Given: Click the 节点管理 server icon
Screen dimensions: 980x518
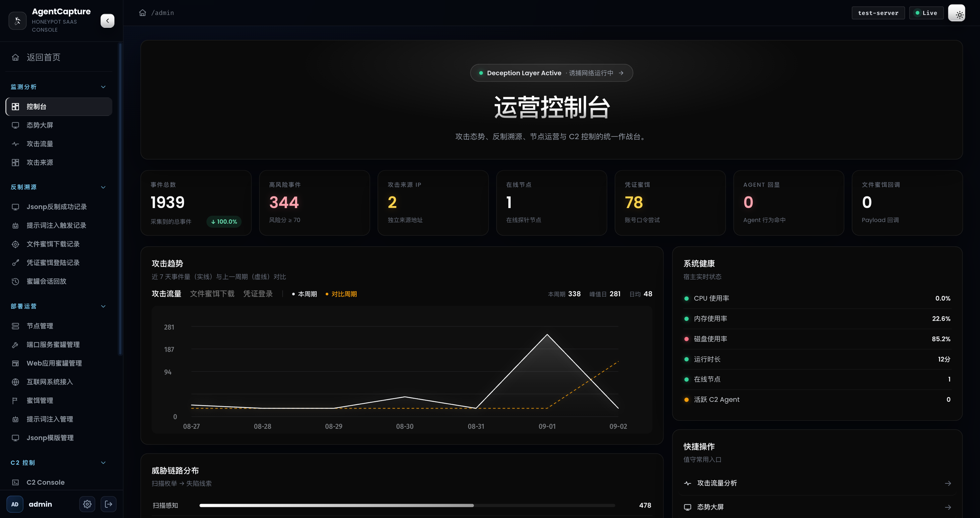Looking at the screenshot, I should (15, 326).
